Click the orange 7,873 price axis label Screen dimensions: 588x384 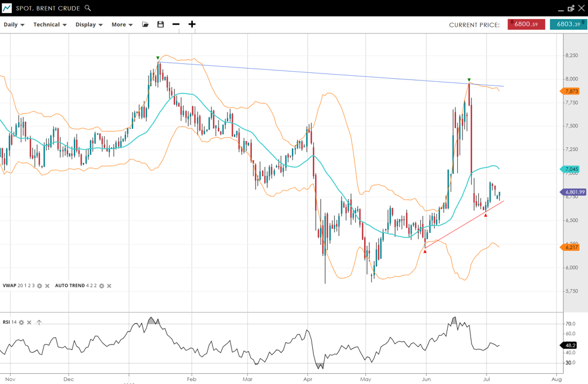(571, 91)
